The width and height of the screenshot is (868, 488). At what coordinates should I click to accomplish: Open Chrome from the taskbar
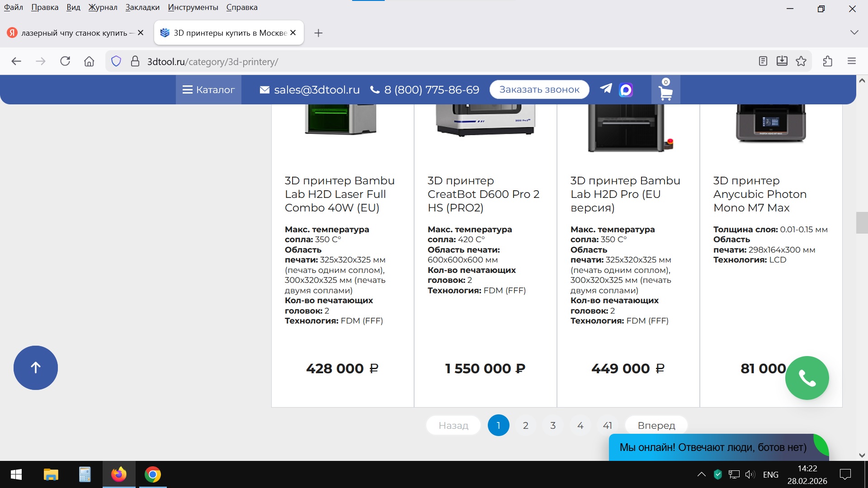[153, 474]
